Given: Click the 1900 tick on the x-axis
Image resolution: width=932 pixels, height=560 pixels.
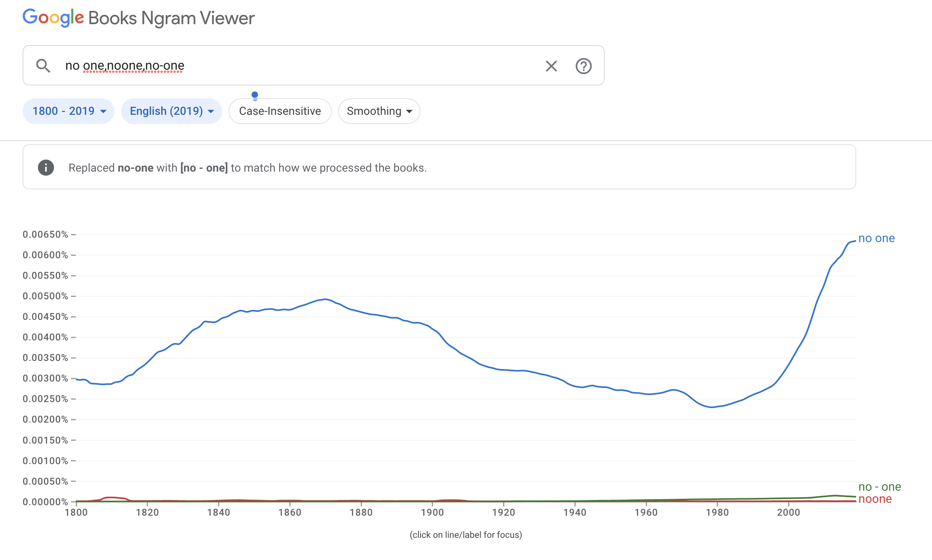Looking at the screenshot, I should [432, 512].
